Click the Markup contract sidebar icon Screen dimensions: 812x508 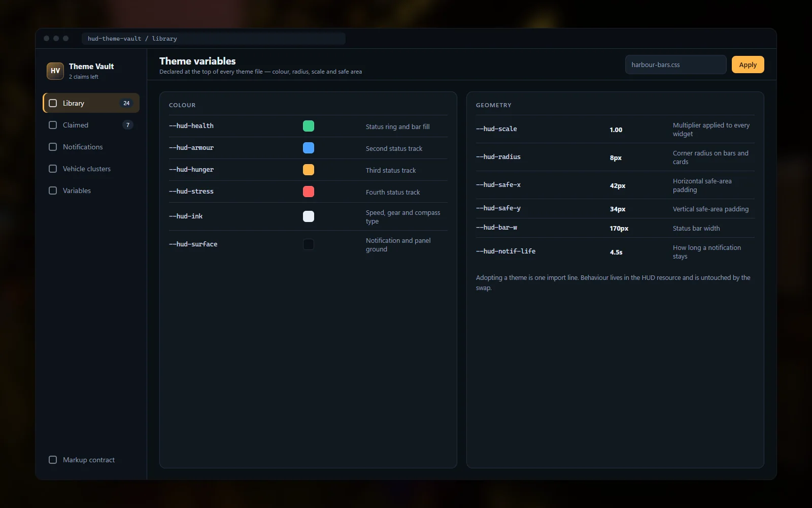tap(53, 460)
